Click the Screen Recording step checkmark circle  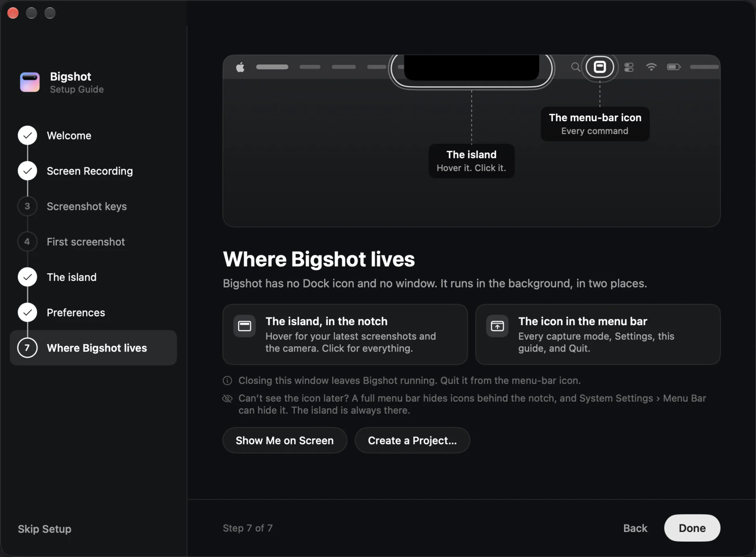pyautogui.click(x=27, y=171)
